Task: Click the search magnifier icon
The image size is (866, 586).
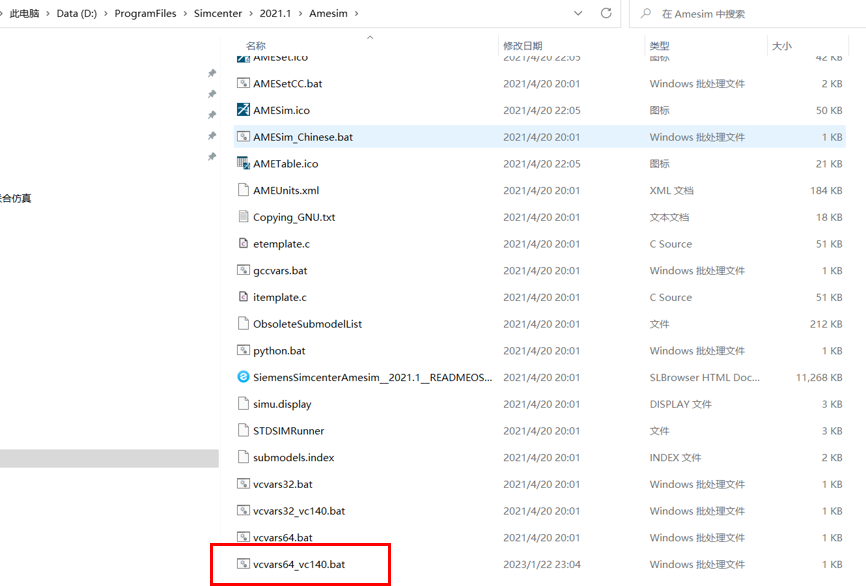Action: point(646,13)
